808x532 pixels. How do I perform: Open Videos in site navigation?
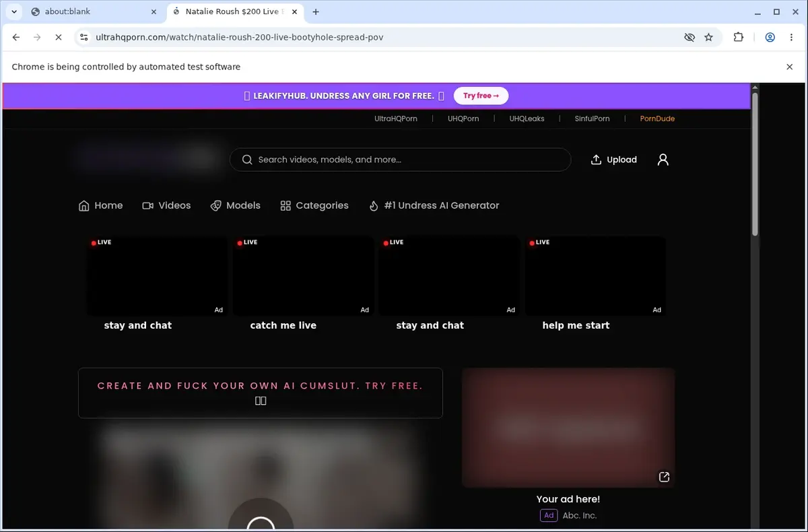166,205
